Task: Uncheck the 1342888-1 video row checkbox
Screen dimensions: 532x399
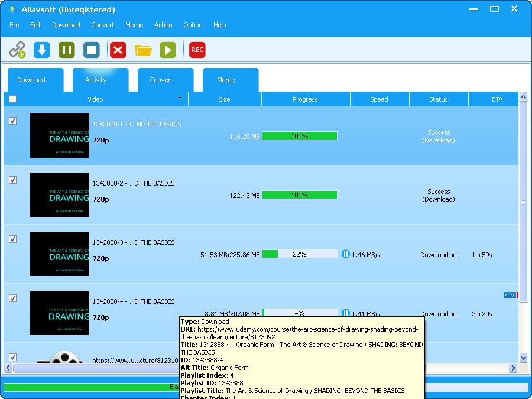Action: [x=12, y=121]
